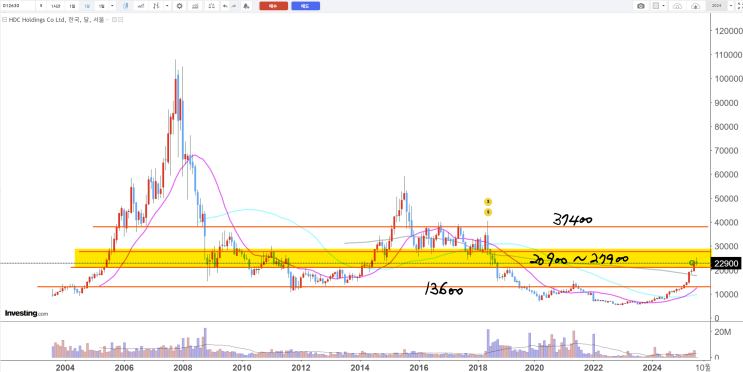The image size is (743, 372).
Task: Open the time interval dropdown arrow
Action: (x=112, y=6)
